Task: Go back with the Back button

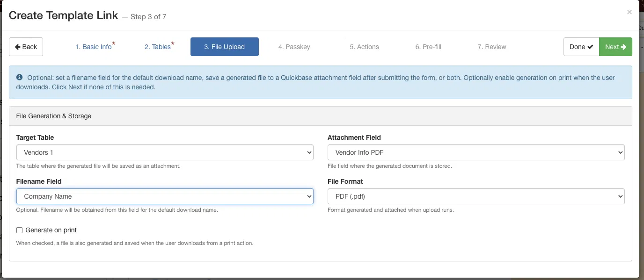Action: pyautogui.click(x=26, y=47)
